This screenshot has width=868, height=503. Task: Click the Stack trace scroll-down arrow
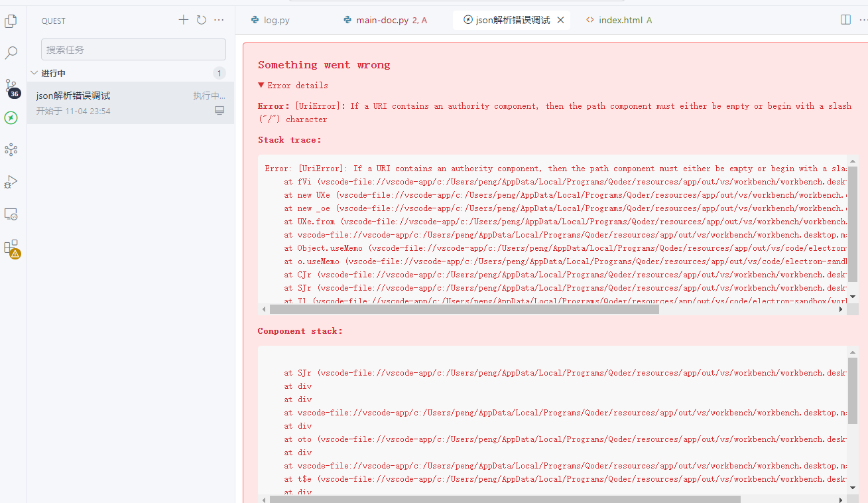(853, 297)
